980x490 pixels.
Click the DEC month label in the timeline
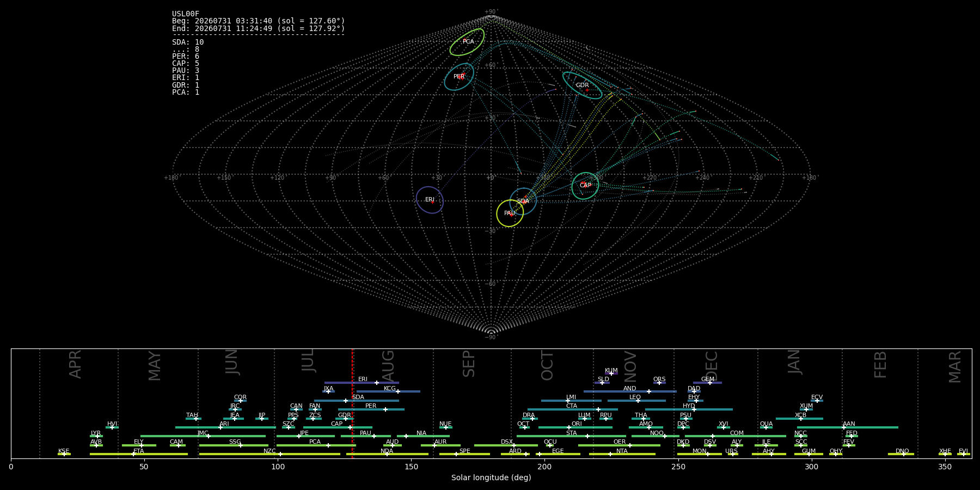[712, 366]
